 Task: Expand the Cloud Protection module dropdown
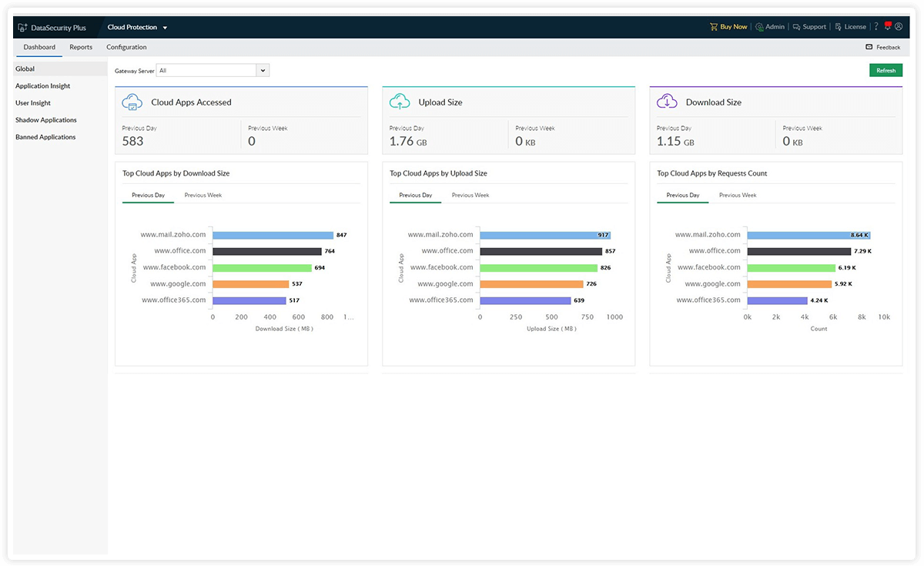pyautogui.click(x=165, y=28)
